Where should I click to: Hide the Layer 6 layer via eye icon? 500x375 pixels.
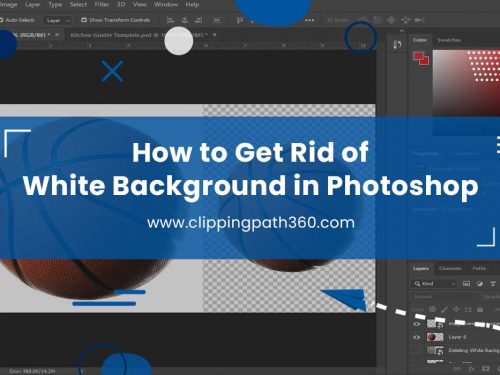pos(416,337)
